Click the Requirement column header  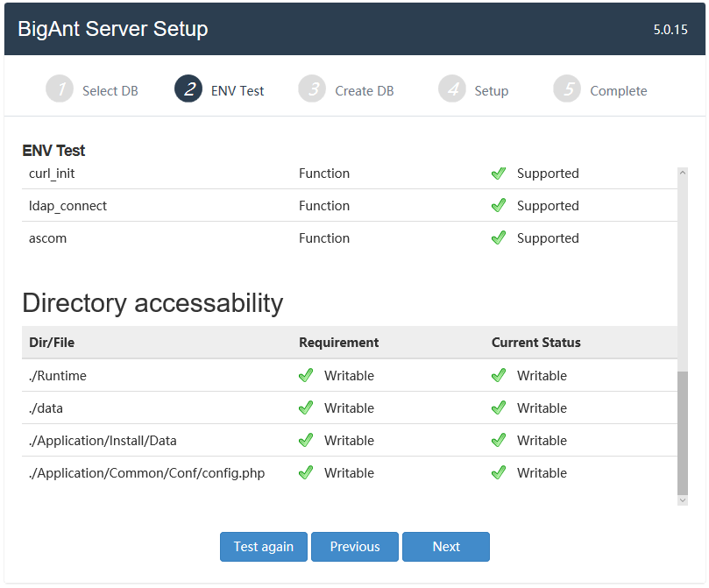[338, 343]
